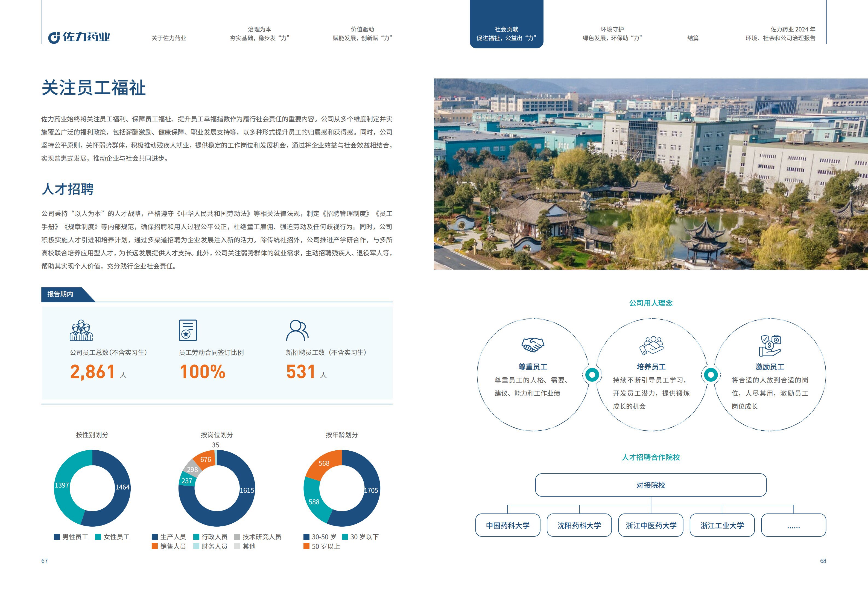Click the 1705 segment of age donut chart
The image size is (868, 589).
371,490
